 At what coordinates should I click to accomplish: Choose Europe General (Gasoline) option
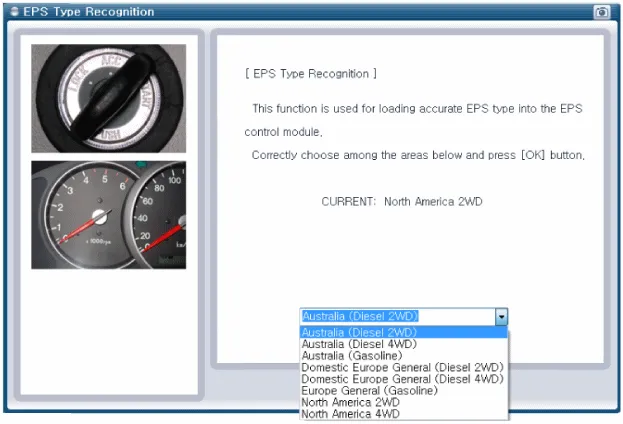tap(369, 390)
